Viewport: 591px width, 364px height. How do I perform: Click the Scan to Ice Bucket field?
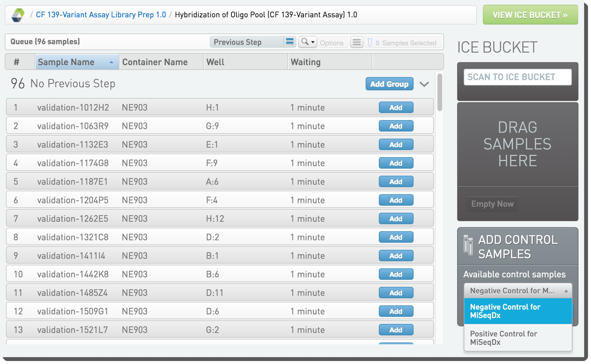point(517,77)
